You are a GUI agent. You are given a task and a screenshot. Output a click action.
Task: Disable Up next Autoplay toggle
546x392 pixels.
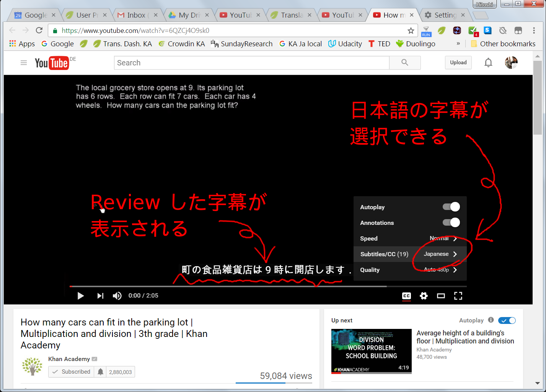click(507, 320)
